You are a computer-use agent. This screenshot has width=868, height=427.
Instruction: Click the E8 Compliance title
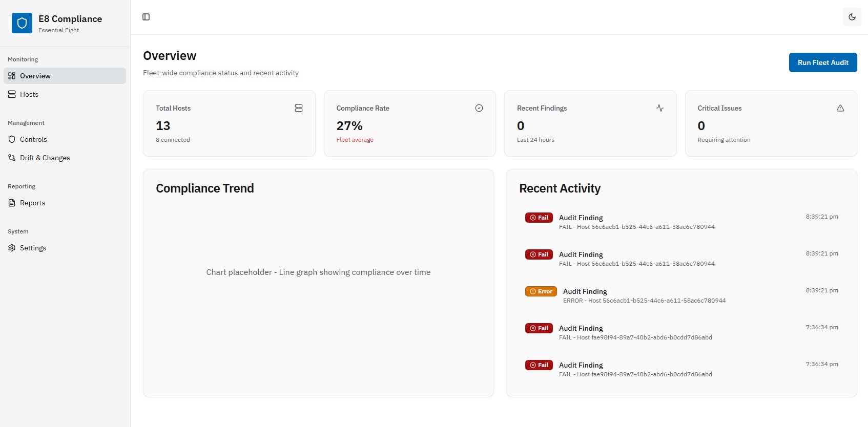click(x=70, y=19)
